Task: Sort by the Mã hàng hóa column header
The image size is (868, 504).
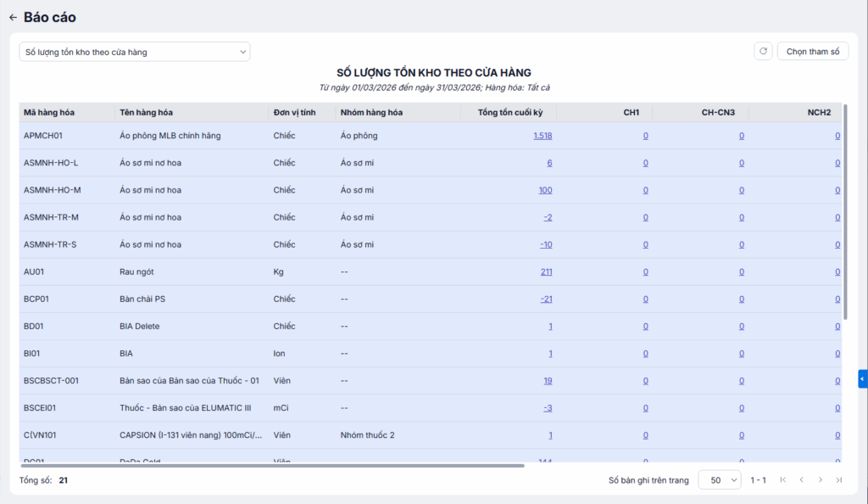Action: click(49, 113)
